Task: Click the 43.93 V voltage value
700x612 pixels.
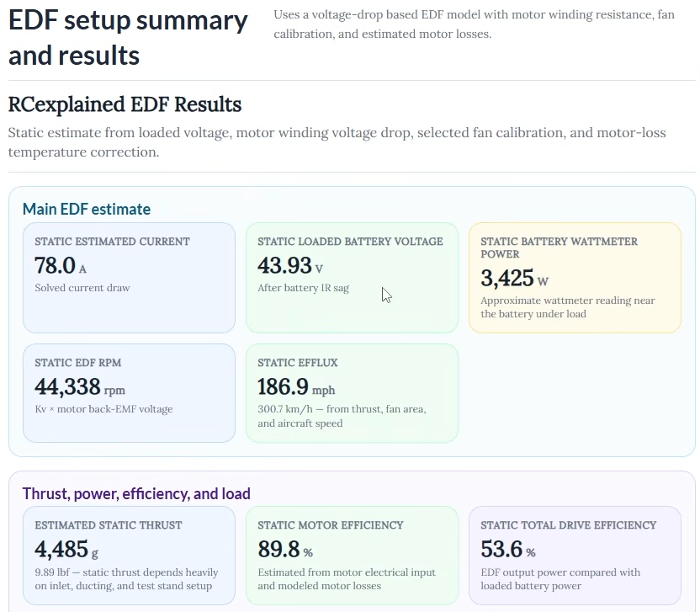Action: [x=289, y=265]
